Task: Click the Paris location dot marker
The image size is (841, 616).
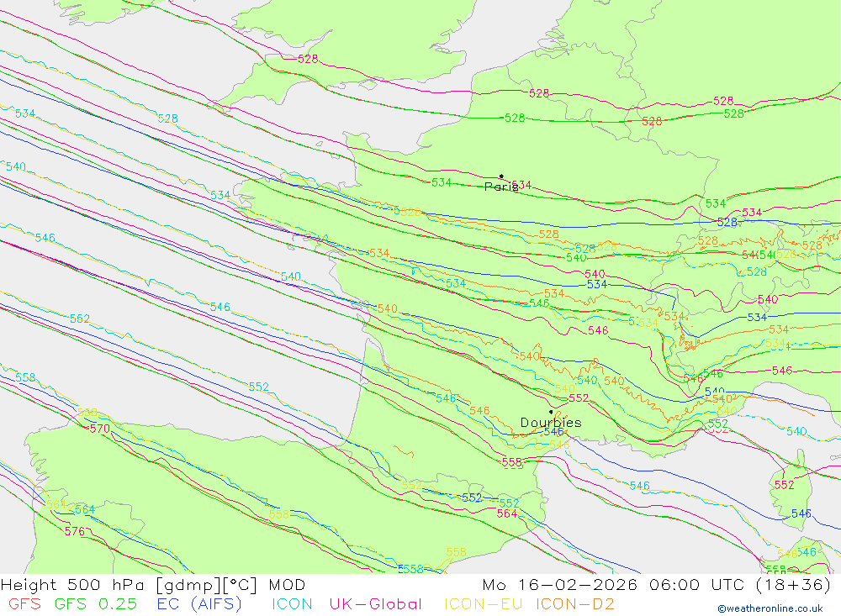Action: pyautogui.click(x=501, y=176)
